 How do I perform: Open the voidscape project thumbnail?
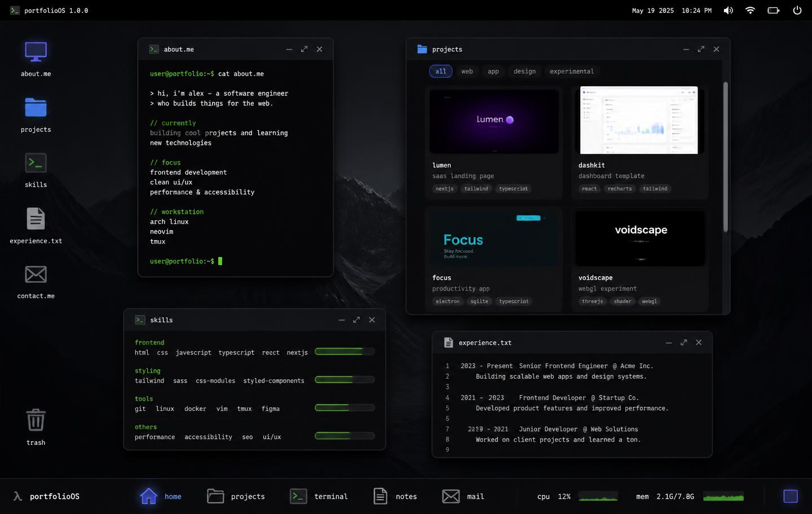click(x=639, y=238)
